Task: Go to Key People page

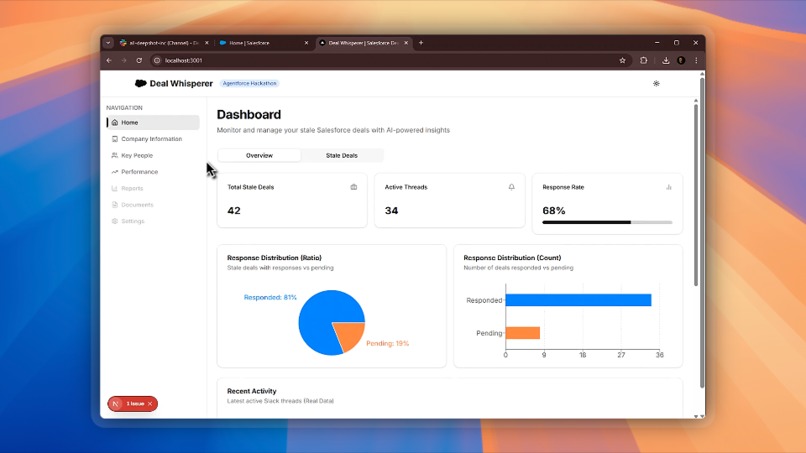Action: pos(153,155)
